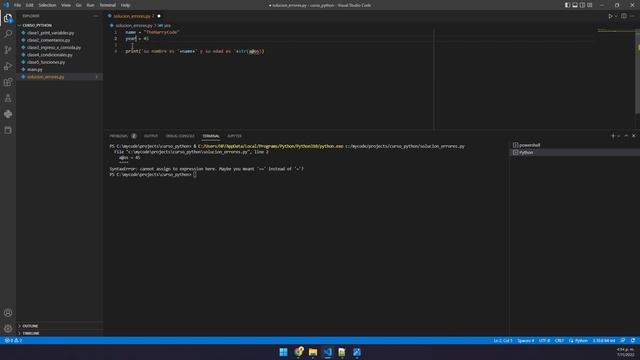The image size is (640, 360).
Task: Open the Run menu
Action: [90, 5]
